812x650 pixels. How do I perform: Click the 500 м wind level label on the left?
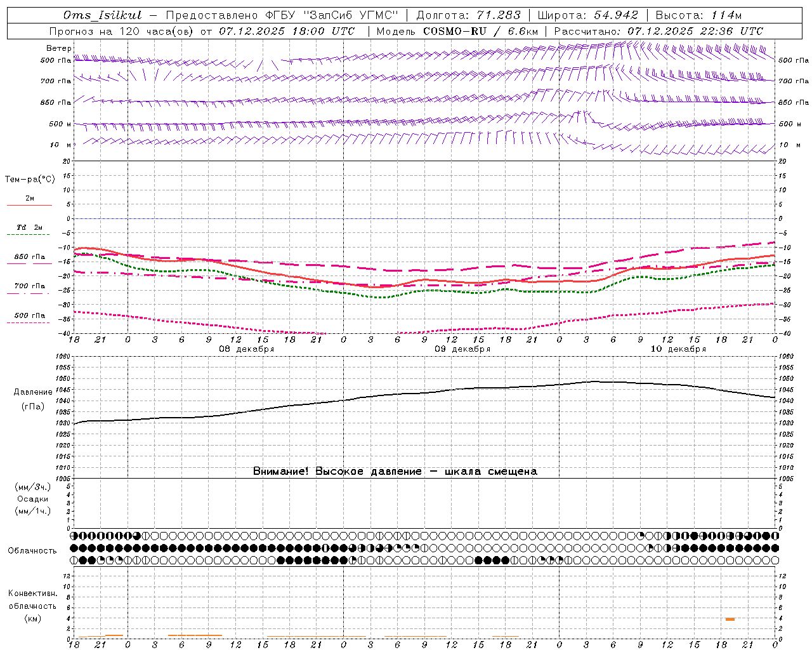click(x=60, y=124)
